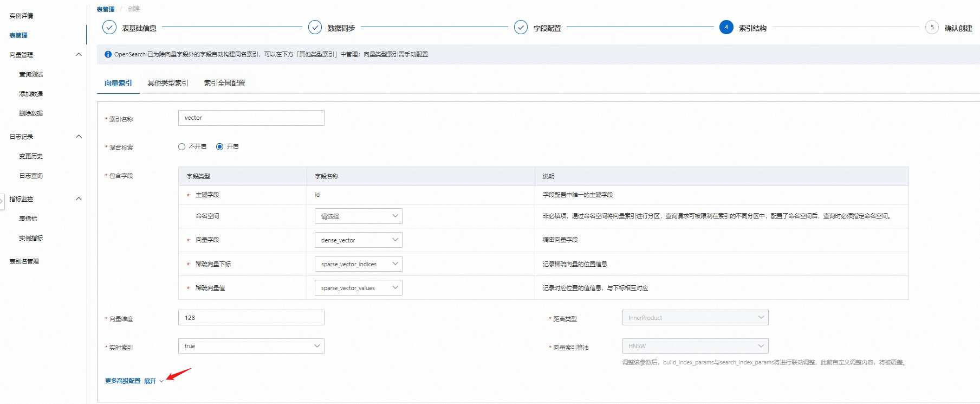Screen dimensions: 980x404
Task: Open 日志查询 in the sidebar
Action: click(31, 176)
